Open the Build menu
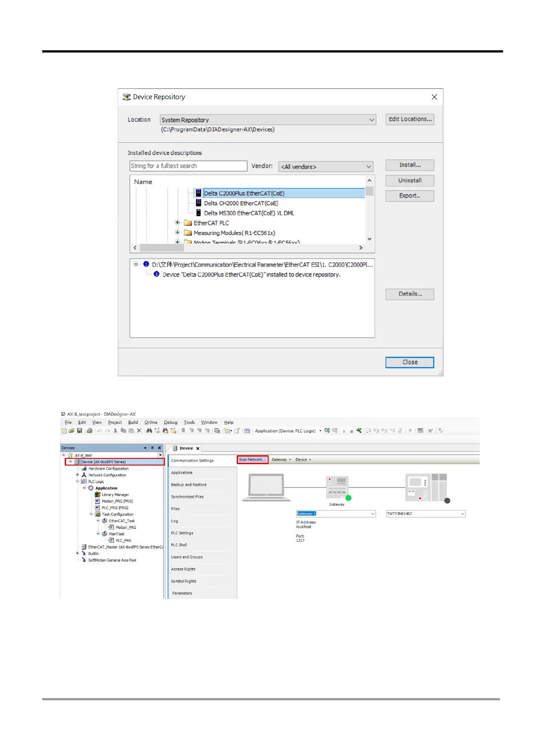This screenshot has height=756, width=535. pyautogui.click(x=133, y=422)
